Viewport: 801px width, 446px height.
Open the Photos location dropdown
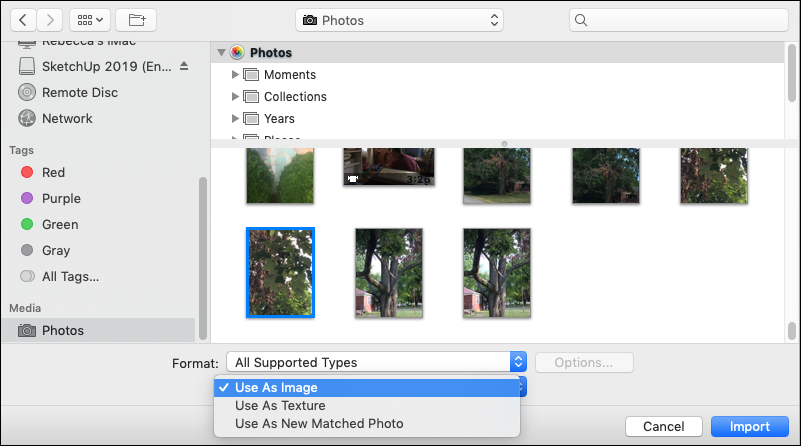(399, 20)
